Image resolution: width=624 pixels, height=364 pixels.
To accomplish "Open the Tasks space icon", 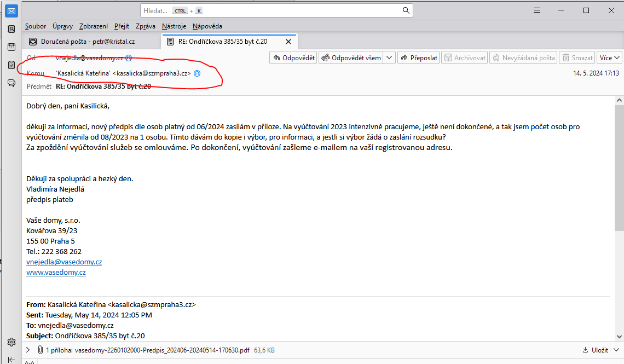I will click(x=11, y=65).
